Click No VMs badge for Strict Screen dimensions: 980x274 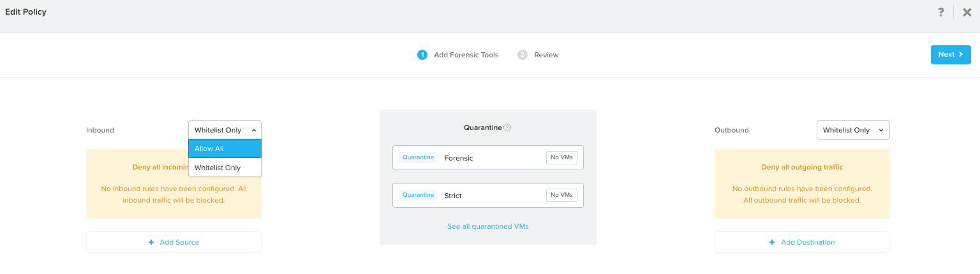(561, 195)
